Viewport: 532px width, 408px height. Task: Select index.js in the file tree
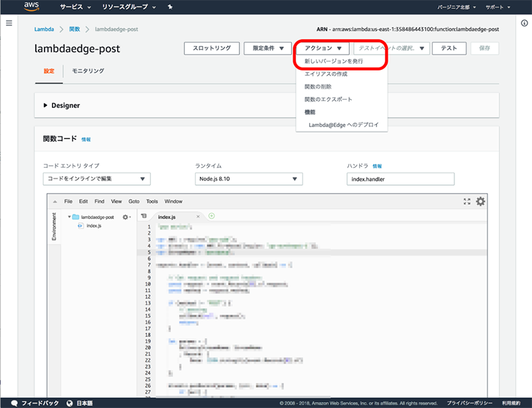(93, 226)
